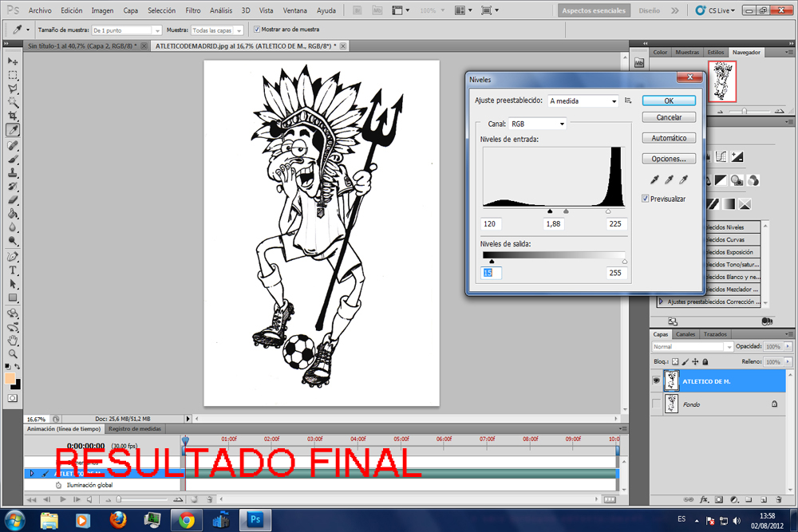Viewport: 798px width, 532px height.
Task: Click the input midtone gray slider
Action: (566, 211)
